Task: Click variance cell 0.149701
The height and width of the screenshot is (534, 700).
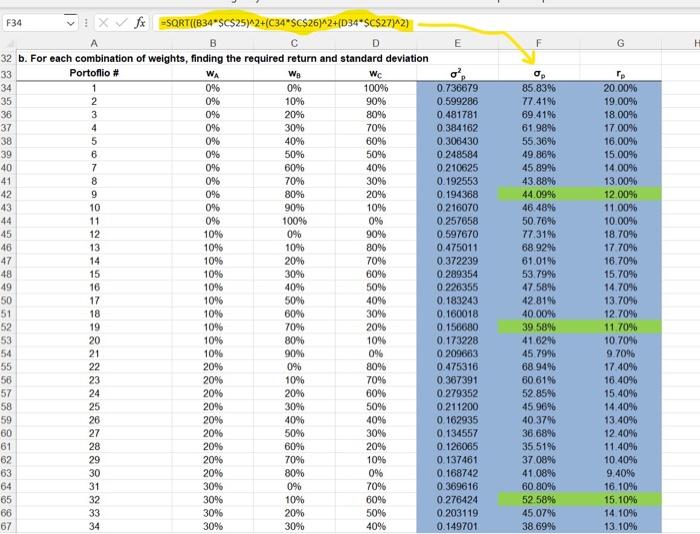Action: pos(458,526)
